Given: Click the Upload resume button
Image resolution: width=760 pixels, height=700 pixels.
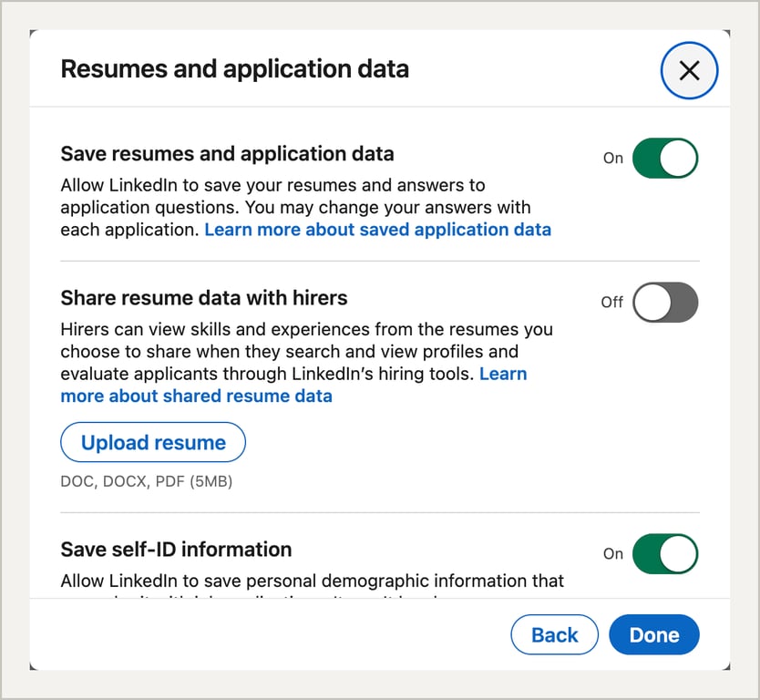Looking at the screenshot, I should tap(153, 442).
